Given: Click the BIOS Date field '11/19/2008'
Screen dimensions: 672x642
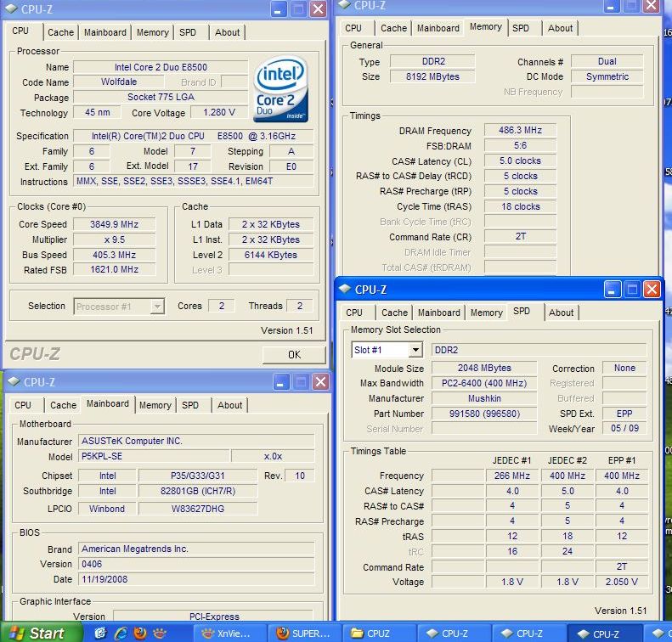Looking at the screenshot, I should click(x=196, y=579).
